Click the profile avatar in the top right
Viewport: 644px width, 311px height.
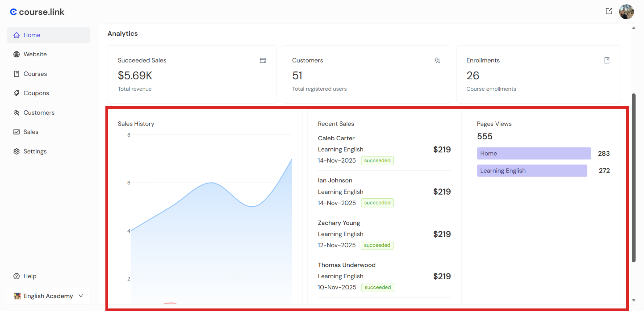point(627,12)
